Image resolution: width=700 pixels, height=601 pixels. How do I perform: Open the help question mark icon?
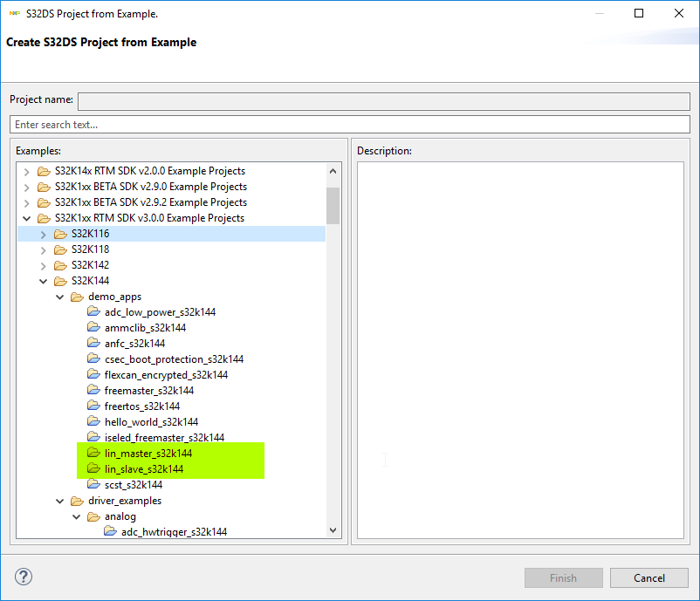tap(24, 577)
